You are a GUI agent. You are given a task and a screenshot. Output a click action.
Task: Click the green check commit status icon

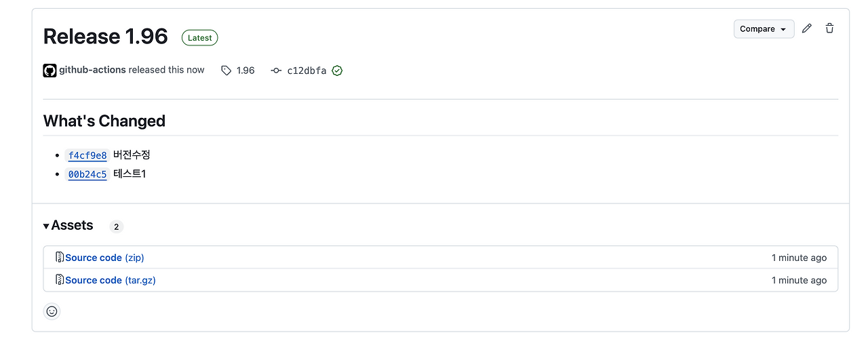[337, 71]
